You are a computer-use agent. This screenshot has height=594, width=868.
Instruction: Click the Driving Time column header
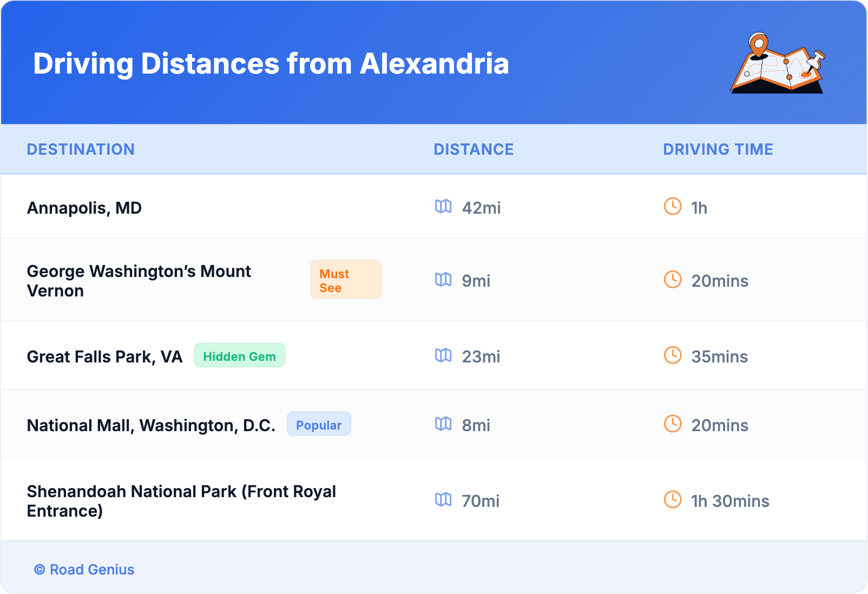(x=718, y=149)
